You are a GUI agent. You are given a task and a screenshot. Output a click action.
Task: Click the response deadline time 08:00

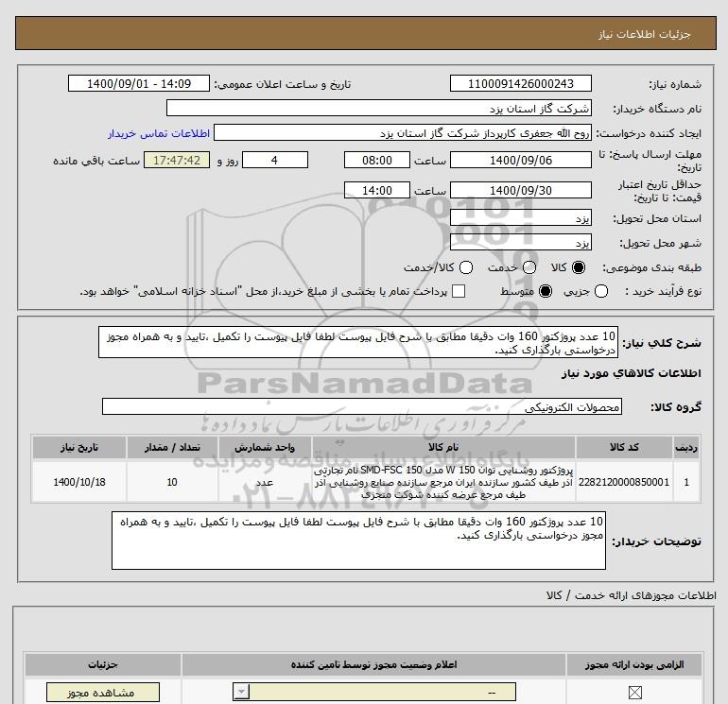click(377, 160)
